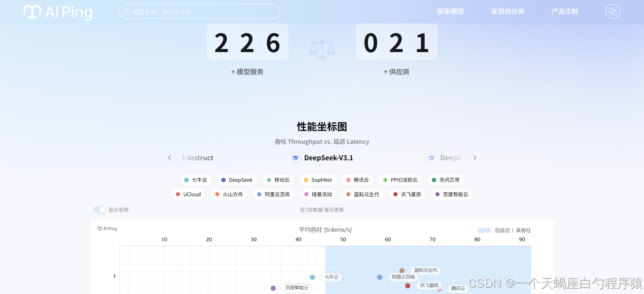Image resolution: width=644 pixels, height=294 pixels.
Task: Open the 探索模型 menu
Action: click(450, 11)
